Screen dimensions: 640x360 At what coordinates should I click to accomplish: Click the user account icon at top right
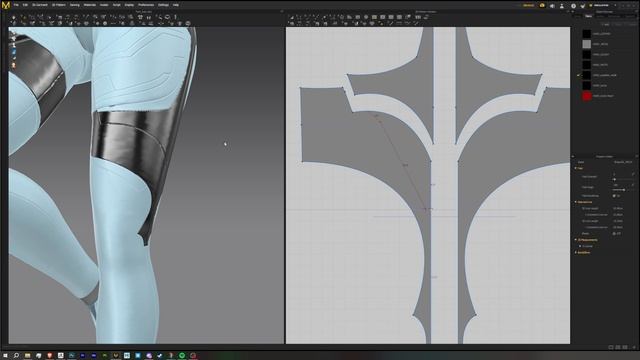pos(562,6)
